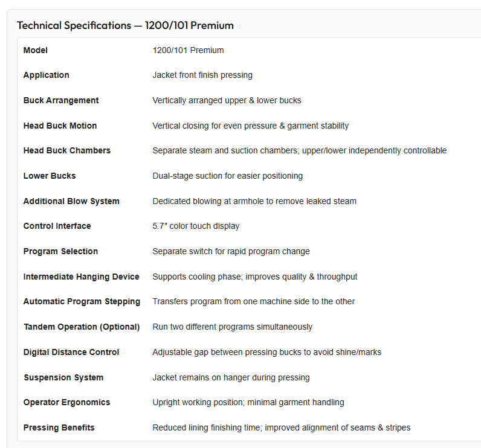Click Jacket front finish pressing text

point(202,75)
